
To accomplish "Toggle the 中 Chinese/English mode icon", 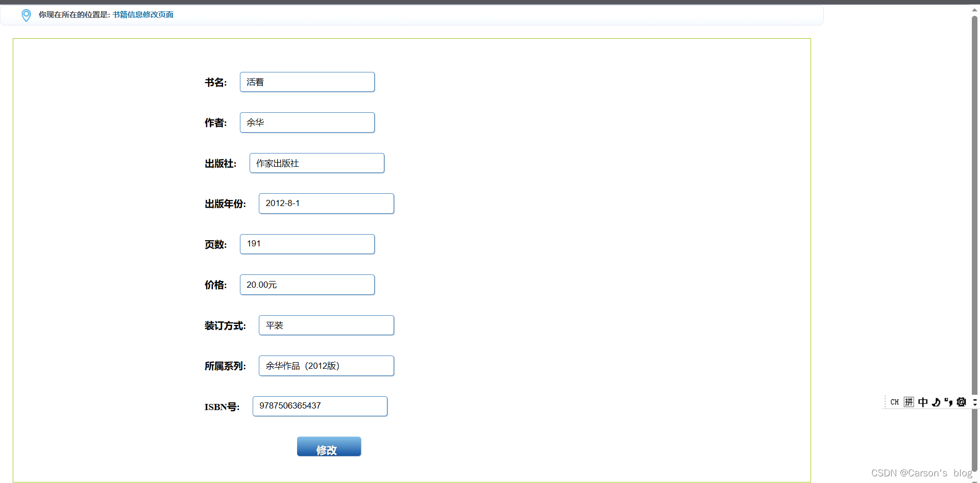I will [923, 402].
